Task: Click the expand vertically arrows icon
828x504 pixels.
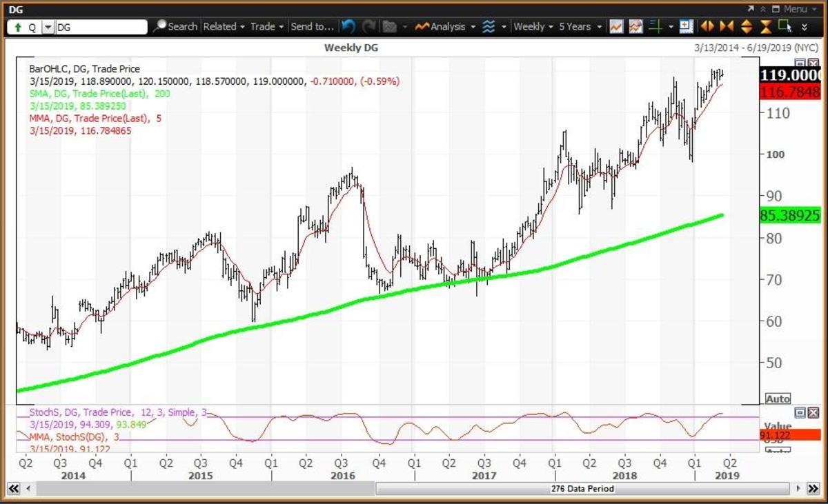Action: click(x=746, y=27)
